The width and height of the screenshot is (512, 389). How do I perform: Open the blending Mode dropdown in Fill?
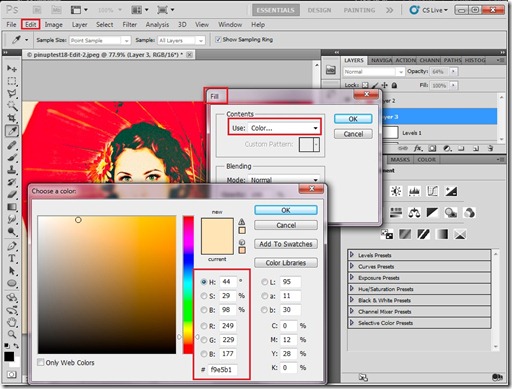[x=284, y=180]
